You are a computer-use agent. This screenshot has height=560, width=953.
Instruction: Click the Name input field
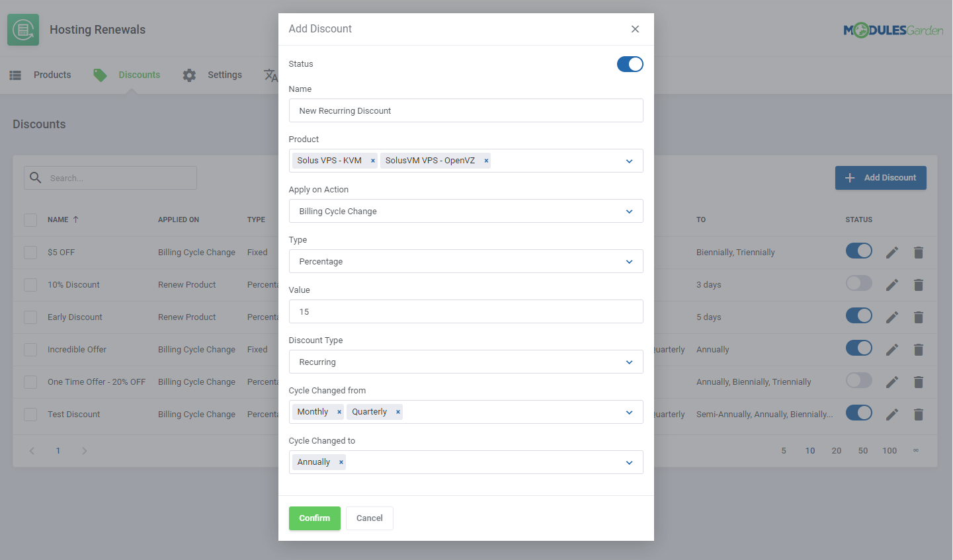pyautogui.click(x=466, y=110)
